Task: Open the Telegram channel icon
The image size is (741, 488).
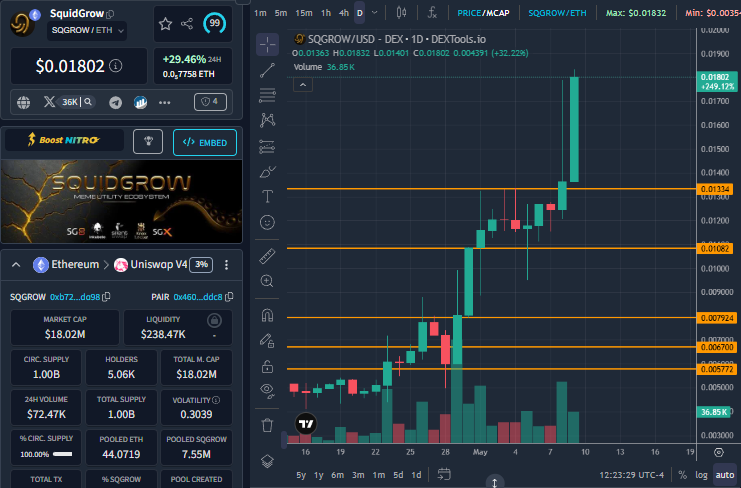Action: point(115,102)
